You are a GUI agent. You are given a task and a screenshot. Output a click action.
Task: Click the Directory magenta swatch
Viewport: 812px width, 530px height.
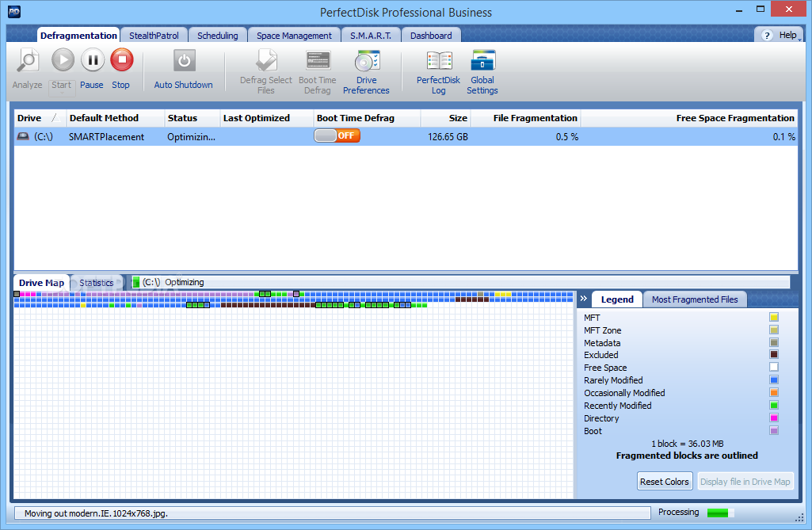(x=774, y=418)
